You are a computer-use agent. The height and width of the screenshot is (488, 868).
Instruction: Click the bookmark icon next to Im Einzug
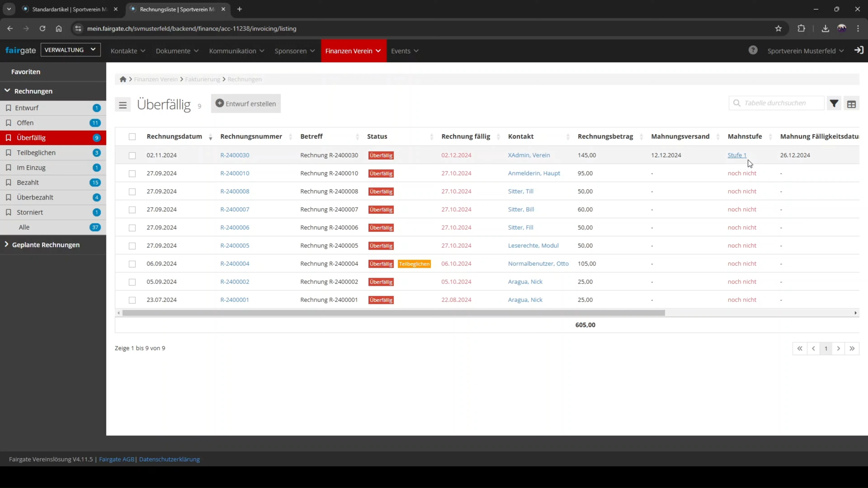[x=8, y=167]
